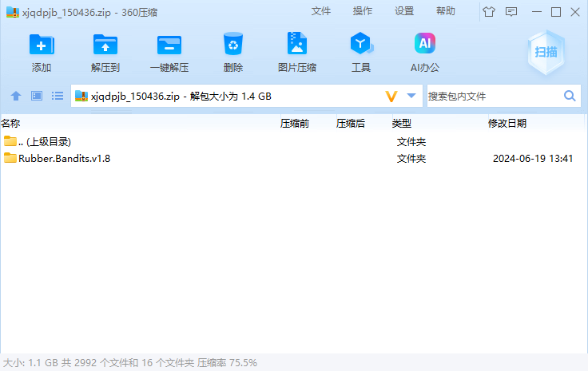Screen dimensions: 588x371
Task: Sort by the 名称 column header
Action: [x=10, y=123]
